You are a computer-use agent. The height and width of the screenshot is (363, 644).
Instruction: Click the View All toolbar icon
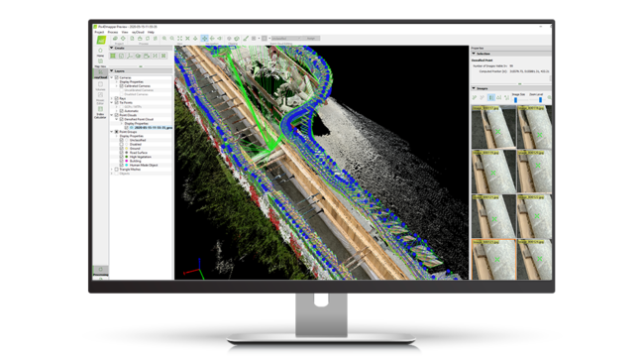tap(180, 39)
